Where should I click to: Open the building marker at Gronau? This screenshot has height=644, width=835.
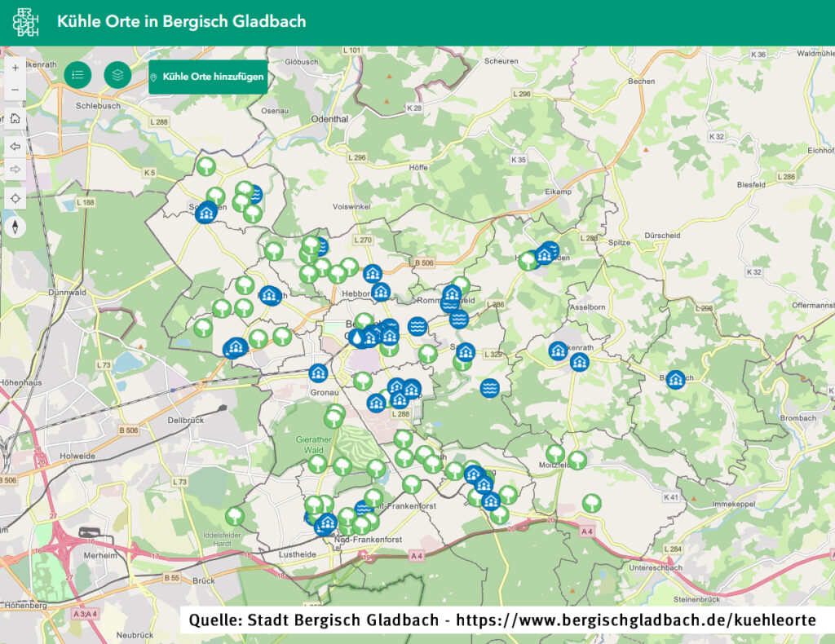(319, 373)
